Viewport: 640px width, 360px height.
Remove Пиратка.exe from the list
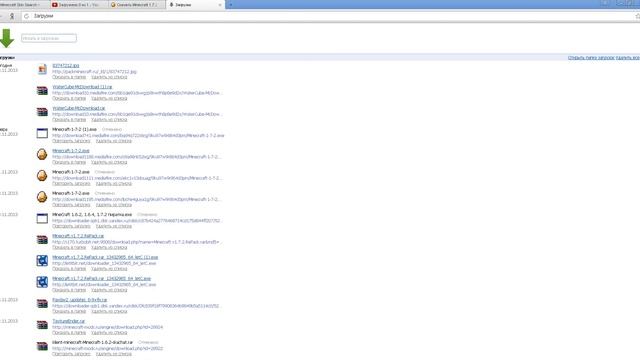click(114, 226)
